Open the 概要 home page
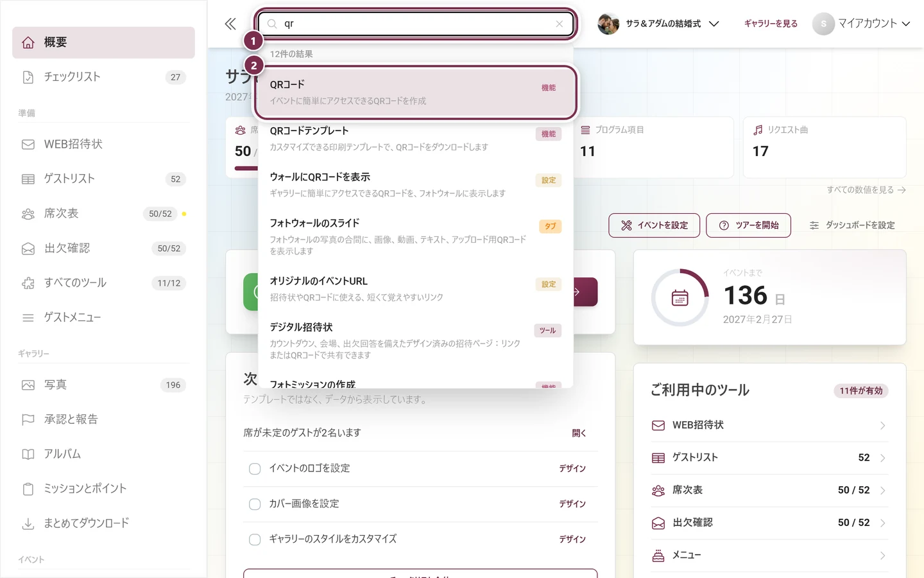Image resolution: width=924 pixels, height=578 pixels. (103, 42)
